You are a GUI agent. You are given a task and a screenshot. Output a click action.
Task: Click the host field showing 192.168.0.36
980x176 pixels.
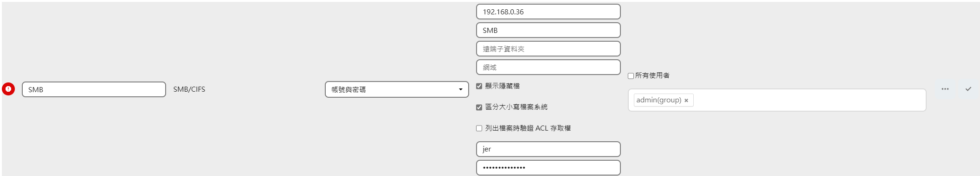pos(548,12)
